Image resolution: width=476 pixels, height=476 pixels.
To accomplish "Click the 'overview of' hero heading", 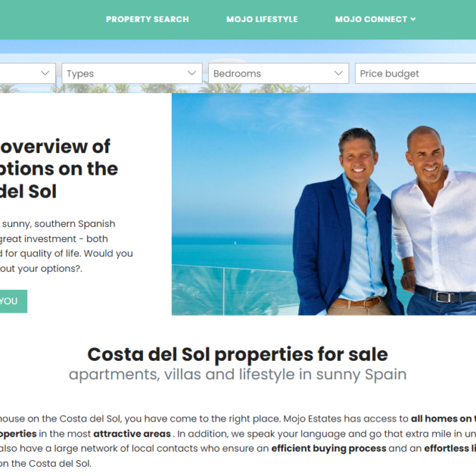I will tap(55, 147).
